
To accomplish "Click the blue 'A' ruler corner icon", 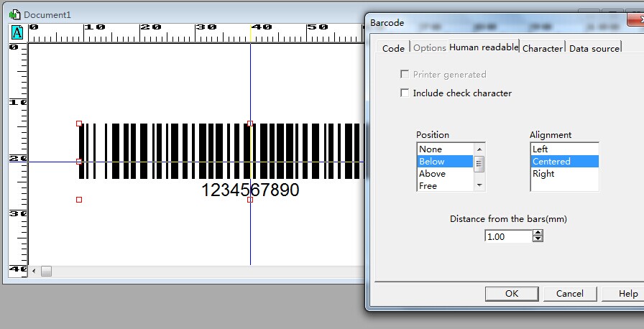I will click(17, 32).
